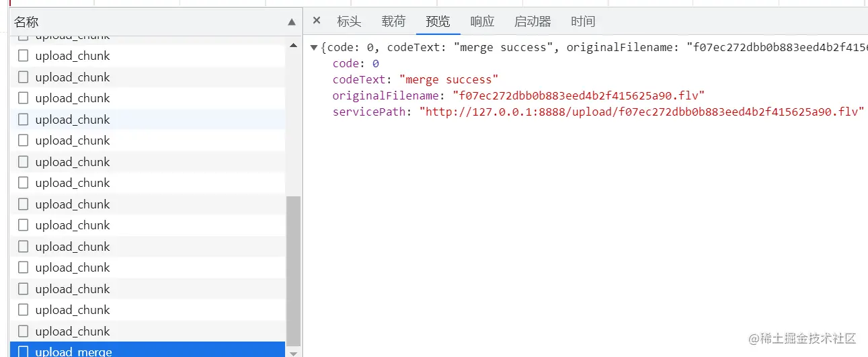Click the code value 0

click(x=376, y=64)
